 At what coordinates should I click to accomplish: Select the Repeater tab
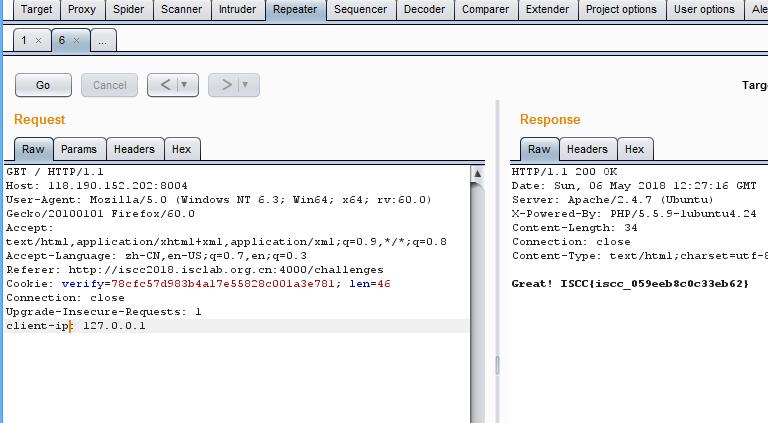[x=295, y=9]
